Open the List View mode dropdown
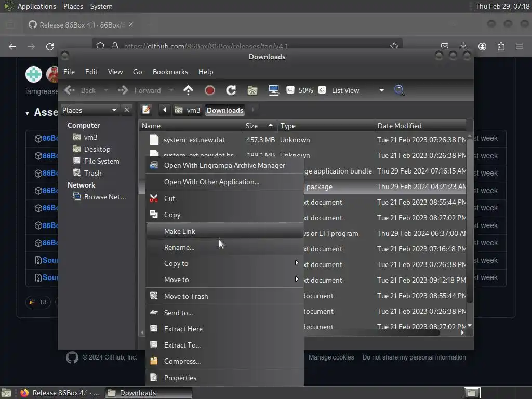Image resolution: width=532 pixels, height=399 pixels. click(358, 90)
